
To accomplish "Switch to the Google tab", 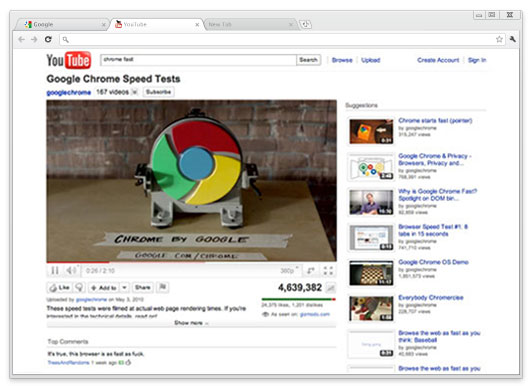I will click(64, 24).
